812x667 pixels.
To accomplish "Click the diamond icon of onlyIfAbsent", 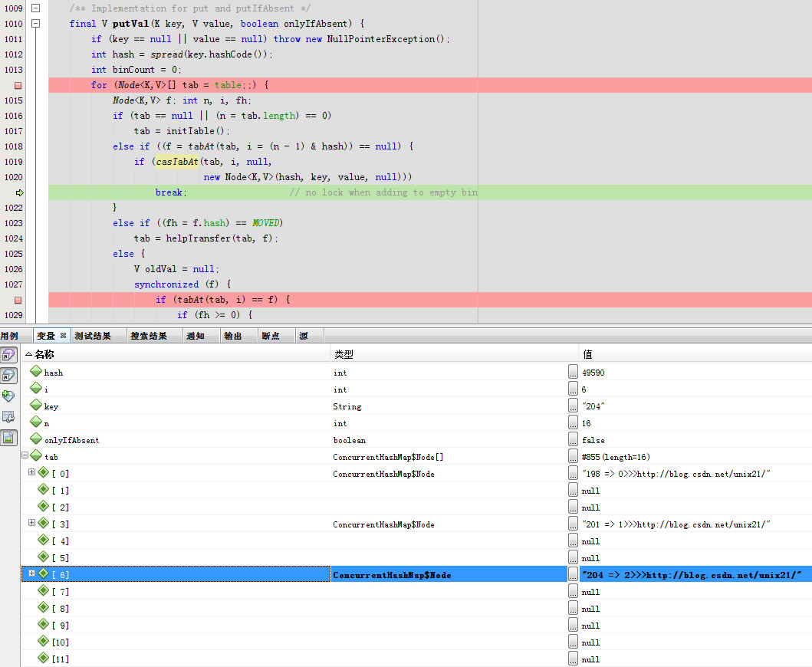I will 36,438.
